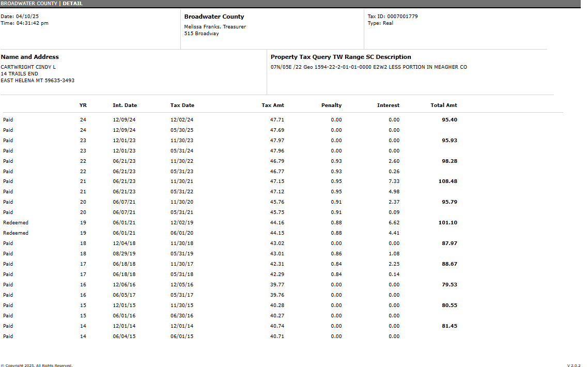588x367 pixels.
Task: Select the Tax ID 0007001779 text
Action: coord(393,17)
